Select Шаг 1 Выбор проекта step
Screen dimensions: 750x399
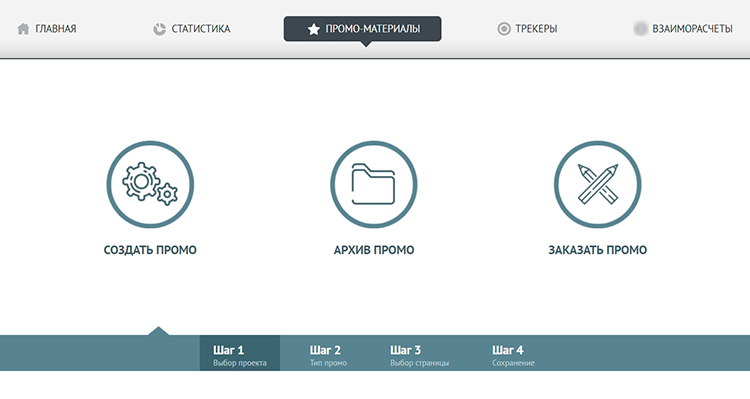[240, 354]
